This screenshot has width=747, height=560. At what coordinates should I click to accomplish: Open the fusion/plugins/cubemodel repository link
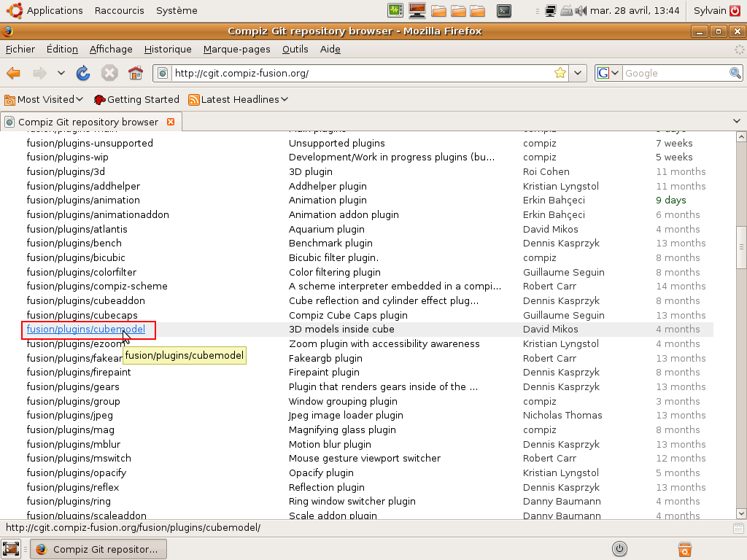point(85,330)
